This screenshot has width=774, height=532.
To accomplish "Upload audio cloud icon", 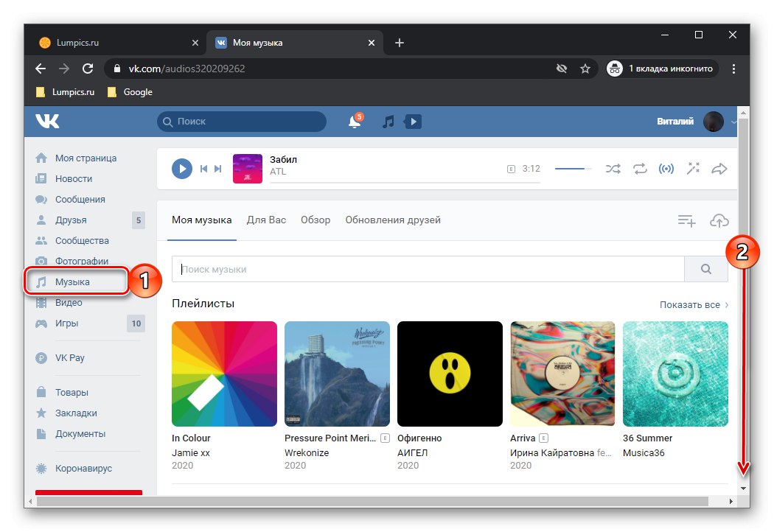I will 719,220.
